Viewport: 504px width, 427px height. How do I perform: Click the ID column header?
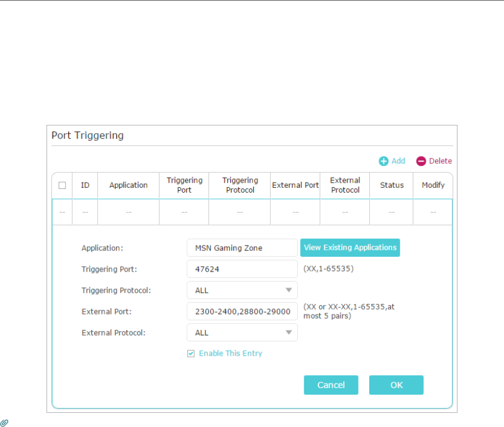click(85, 185)
